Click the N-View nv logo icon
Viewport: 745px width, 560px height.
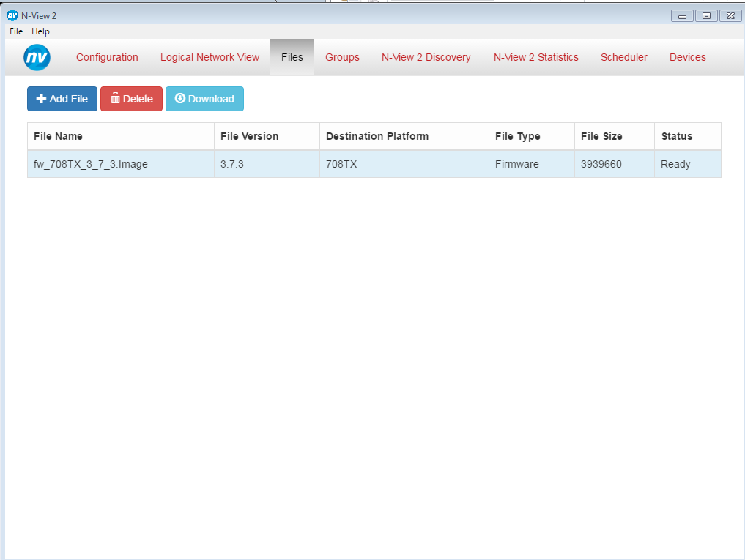click(x=37, y=58)
